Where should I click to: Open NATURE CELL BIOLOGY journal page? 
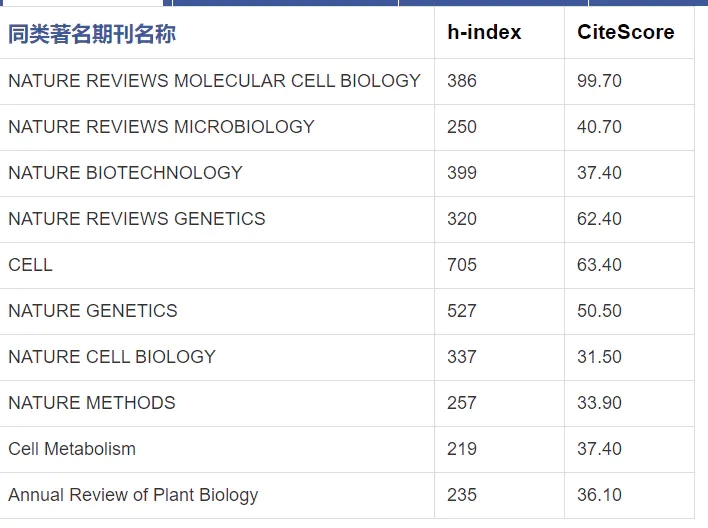click(x=112, y=357)
